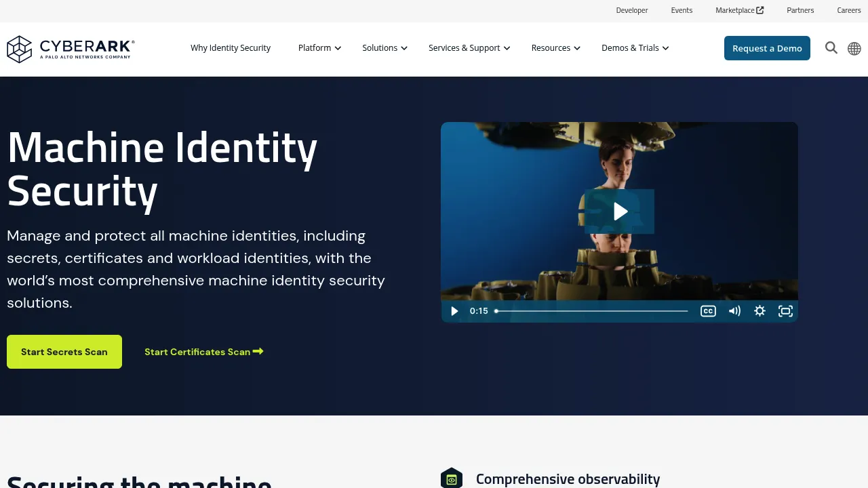
Task: Click the CyberArk logo
Action: 71,49
